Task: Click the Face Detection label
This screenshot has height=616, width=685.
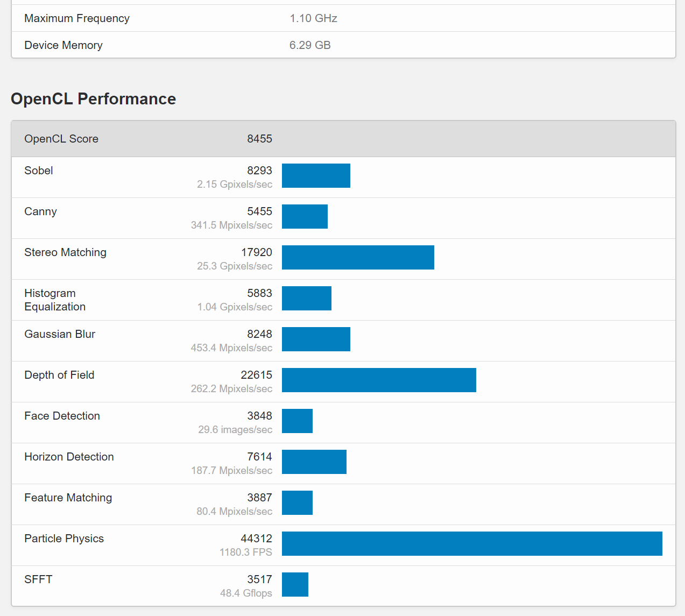Action: (62, 416)
